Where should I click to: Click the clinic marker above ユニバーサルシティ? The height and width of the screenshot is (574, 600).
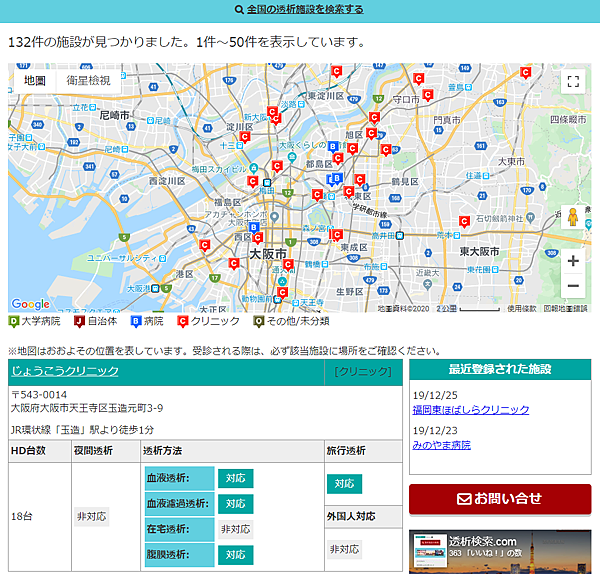205,245
